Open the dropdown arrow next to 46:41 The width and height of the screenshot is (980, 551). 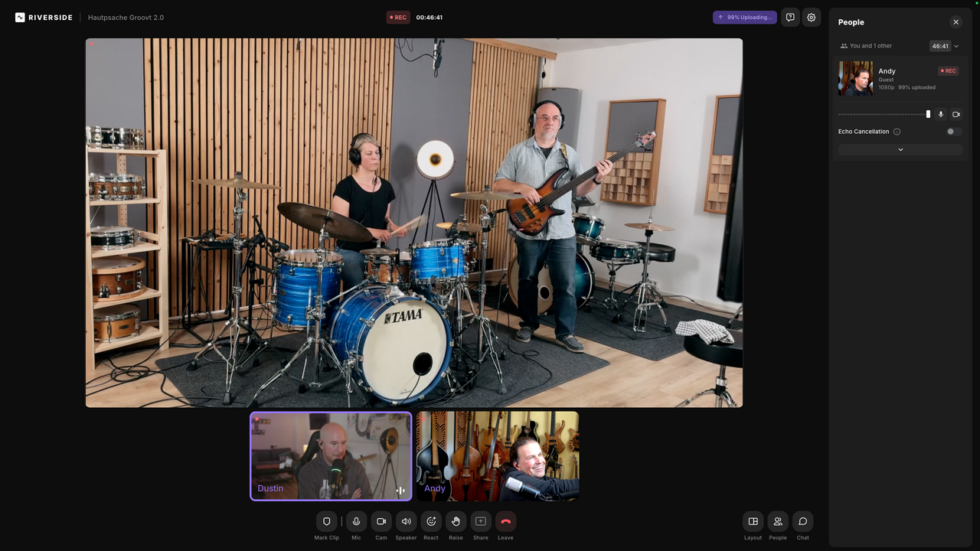[956, 46]
